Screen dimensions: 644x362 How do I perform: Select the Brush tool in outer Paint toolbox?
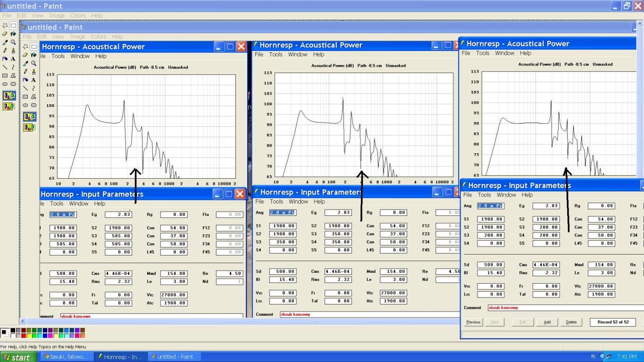[x=13, y=50]
